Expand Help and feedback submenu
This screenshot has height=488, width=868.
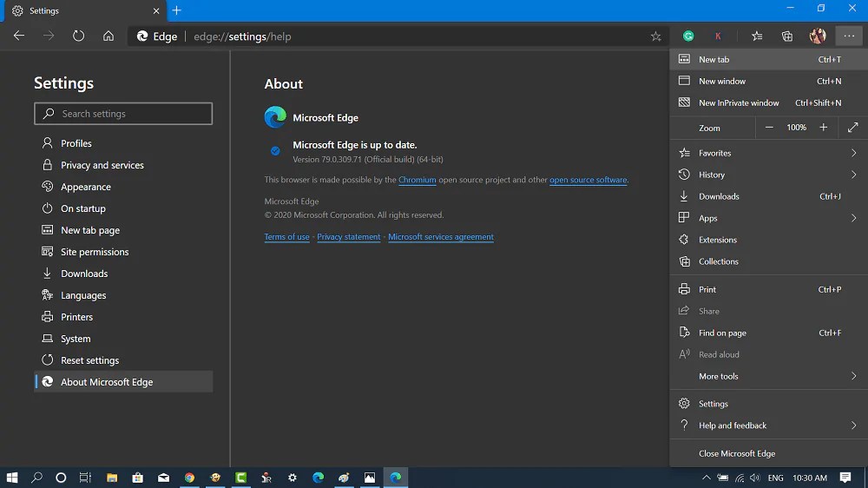768,425
